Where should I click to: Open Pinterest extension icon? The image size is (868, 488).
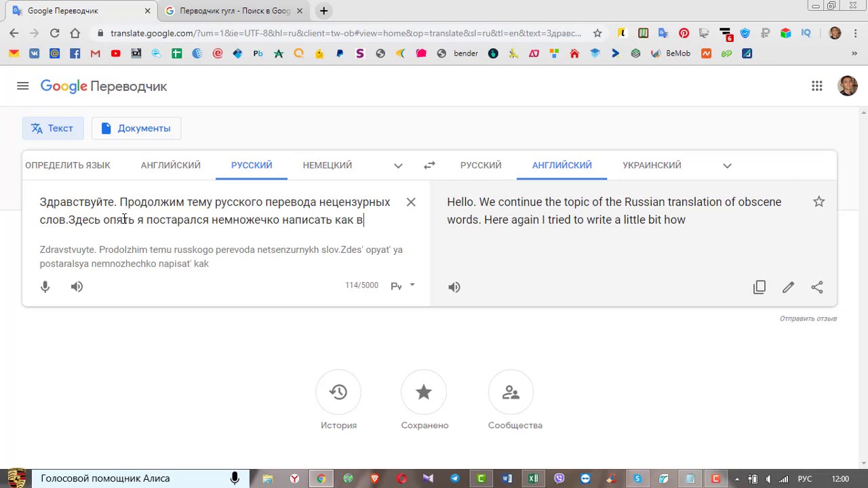(x=684, y=33)
